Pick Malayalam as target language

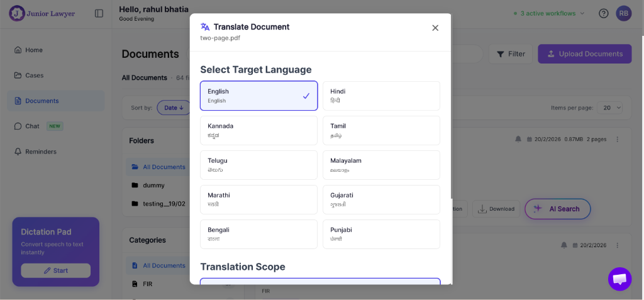click(x=381, y=165)
